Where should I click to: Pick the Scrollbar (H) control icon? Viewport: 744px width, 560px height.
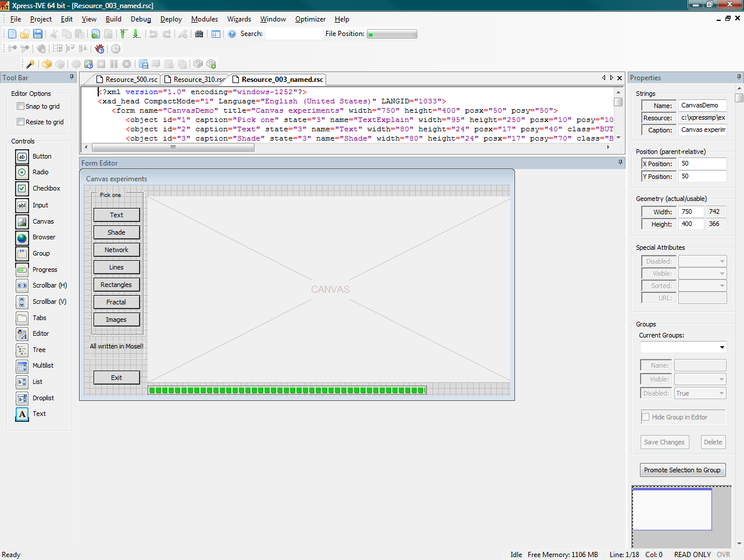pos(22,286)
